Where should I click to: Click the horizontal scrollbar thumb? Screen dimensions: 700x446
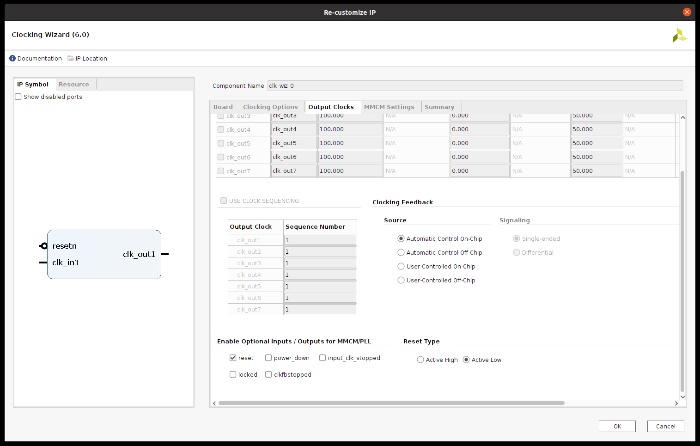coord(392,403)
